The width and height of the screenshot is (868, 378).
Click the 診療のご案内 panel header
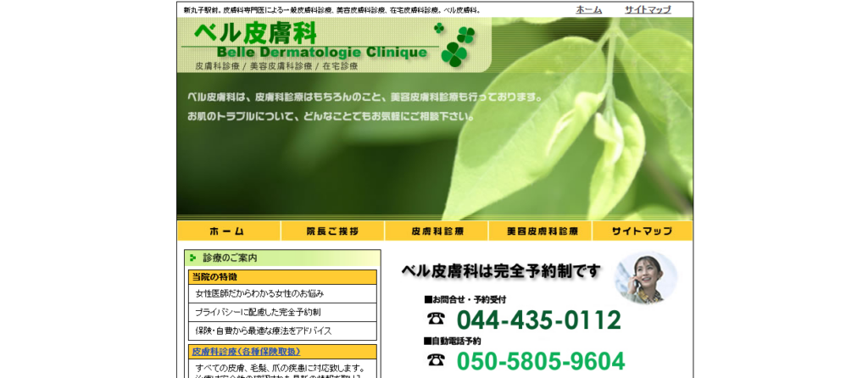coord(282,258)
